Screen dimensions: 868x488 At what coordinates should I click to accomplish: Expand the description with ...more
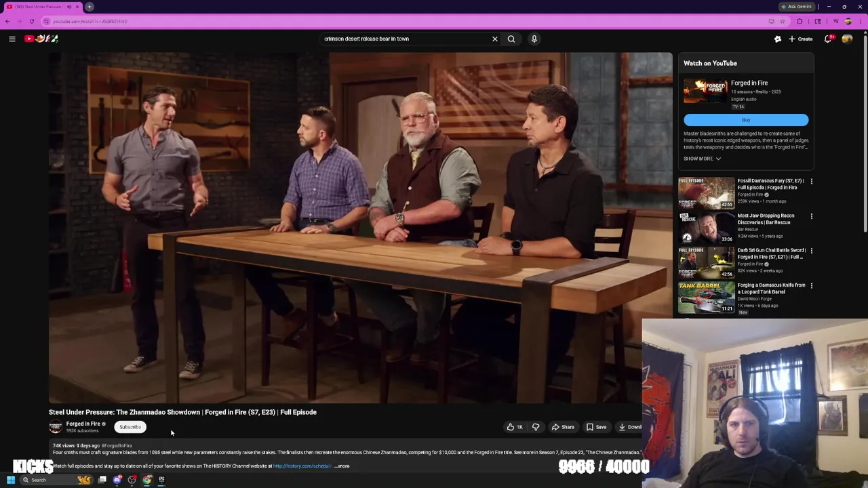342,466
